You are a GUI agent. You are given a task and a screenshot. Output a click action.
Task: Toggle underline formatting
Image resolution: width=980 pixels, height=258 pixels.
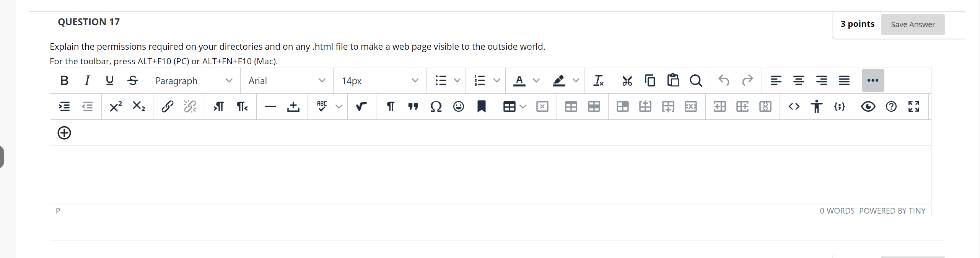[x=110, y=80]
